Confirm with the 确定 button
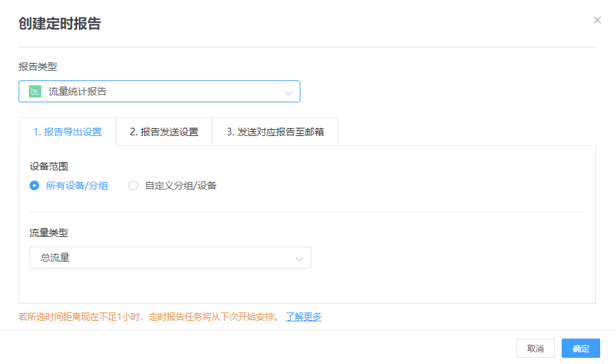616x364 pixels. [x=581, y=348]
